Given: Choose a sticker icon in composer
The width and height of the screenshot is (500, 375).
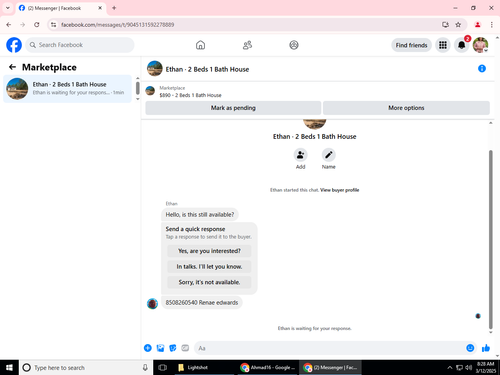Looking at the screenshot, I should pyautogui.click(x=173, y=348).
